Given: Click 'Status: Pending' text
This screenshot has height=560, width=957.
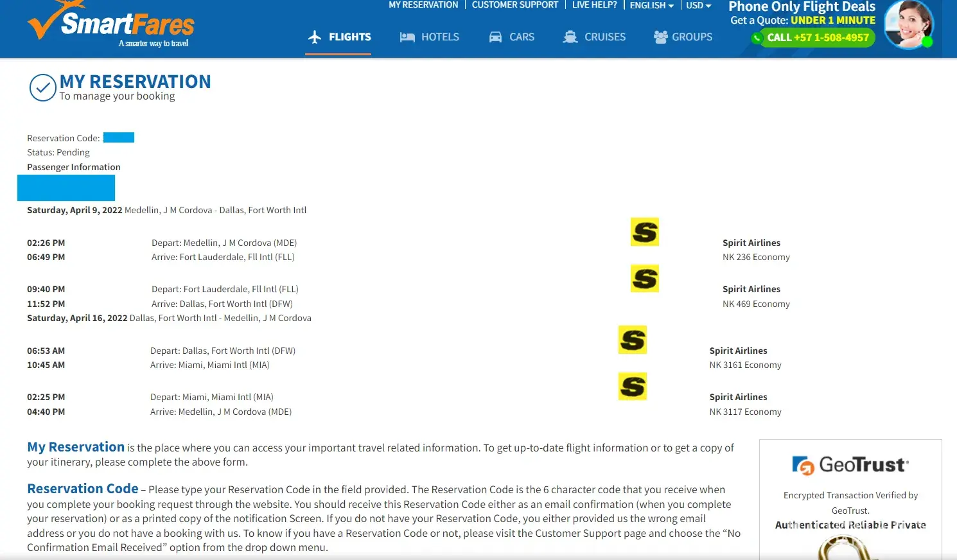Looking at the screenshot, I should (x=58, y=152).
